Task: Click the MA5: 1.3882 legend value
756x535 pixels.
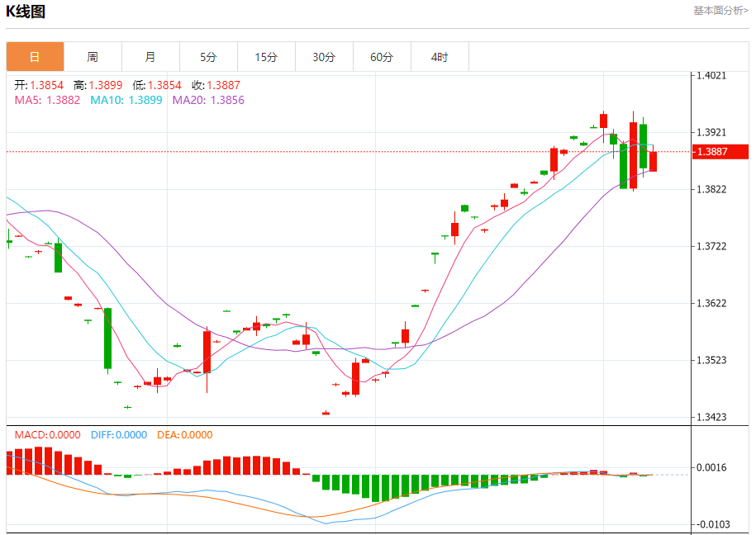Action: [x=47, y=100]
